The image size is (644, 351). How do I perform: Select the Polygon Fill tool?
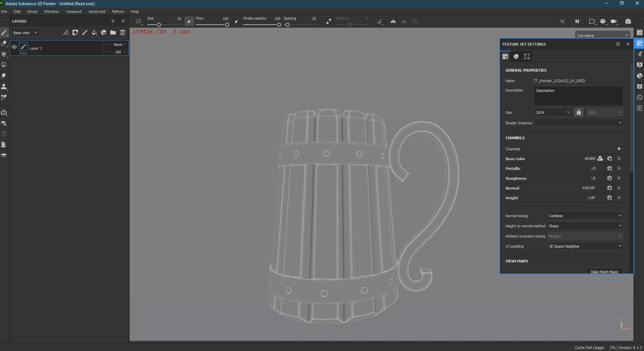4,65
